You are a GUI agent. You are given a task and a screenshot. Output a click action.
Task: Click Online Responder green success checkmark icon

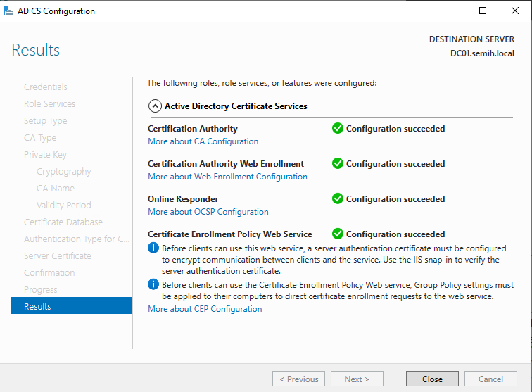click(338, 199)
